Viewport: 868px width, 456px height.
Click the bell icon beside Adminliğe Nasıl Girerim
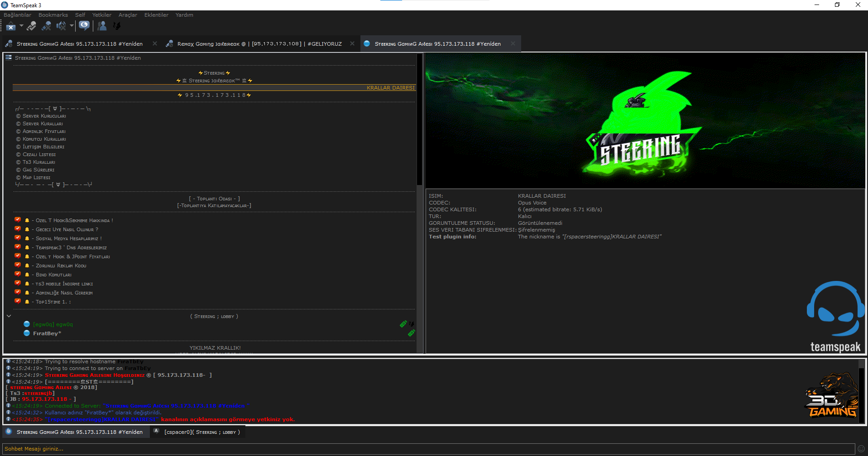point(27,293)
